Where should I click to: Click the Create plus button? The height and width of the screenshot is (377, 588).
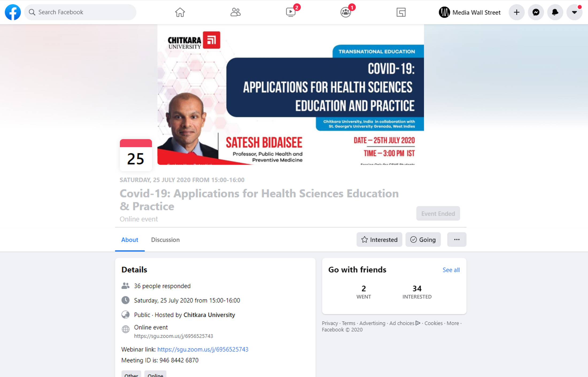[x=517, y=12]
